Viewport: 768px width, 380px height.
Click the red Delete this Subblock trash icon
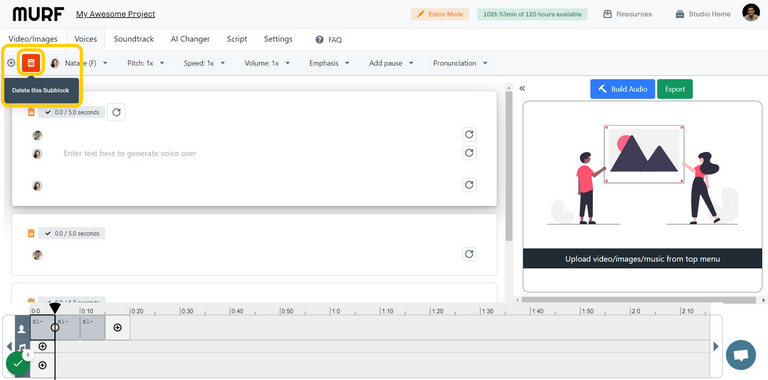point(31,63)
